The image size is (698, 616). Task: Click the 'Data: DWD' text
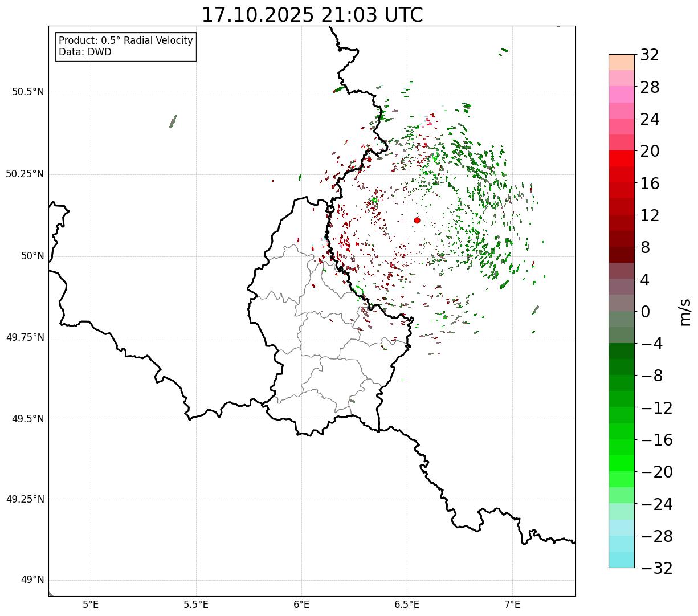(x=85, y=52)
